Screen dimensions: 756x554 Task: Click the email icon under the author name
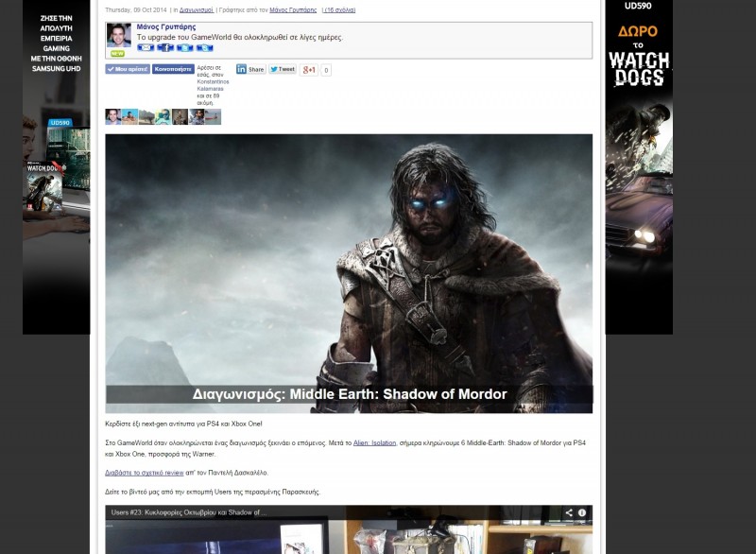[x=145, y=47]
